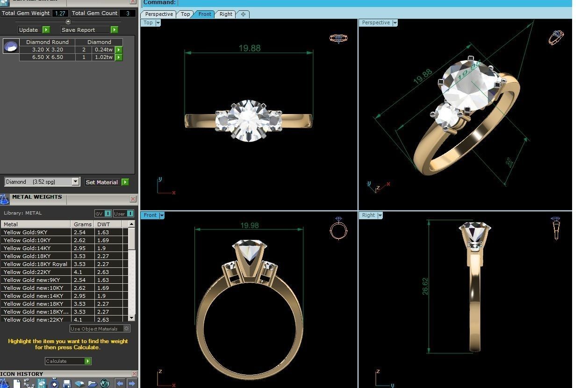Select Yellow Gold:18KY row
The height and width of the screenshot is (388, 588).
(64, 256)
